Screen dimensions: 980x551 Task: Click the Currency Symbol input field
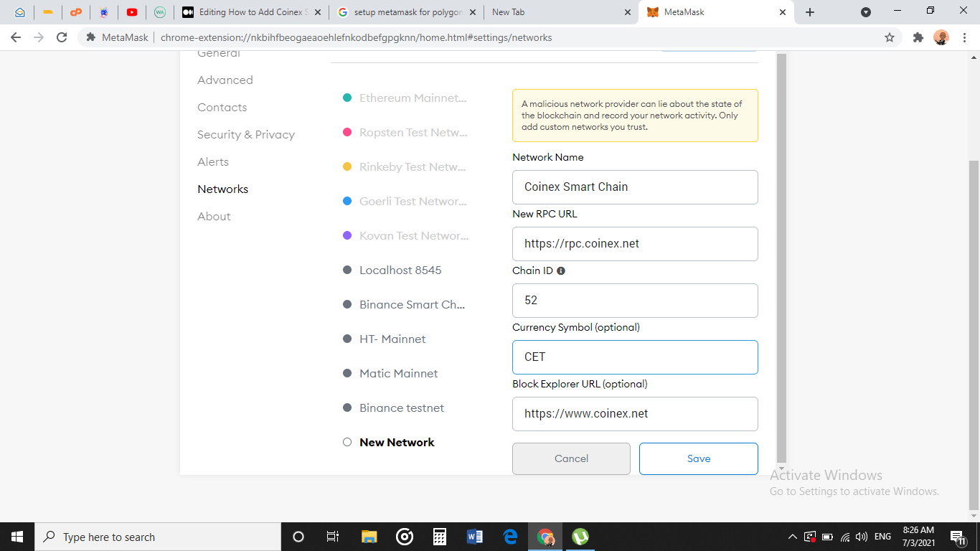pos(635,357)
